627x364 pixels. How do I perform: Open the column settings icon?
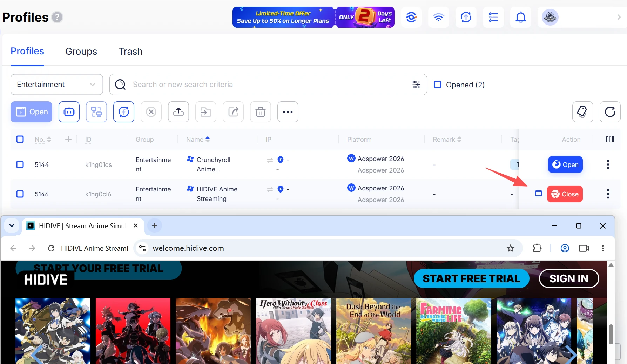coord(610,139)
